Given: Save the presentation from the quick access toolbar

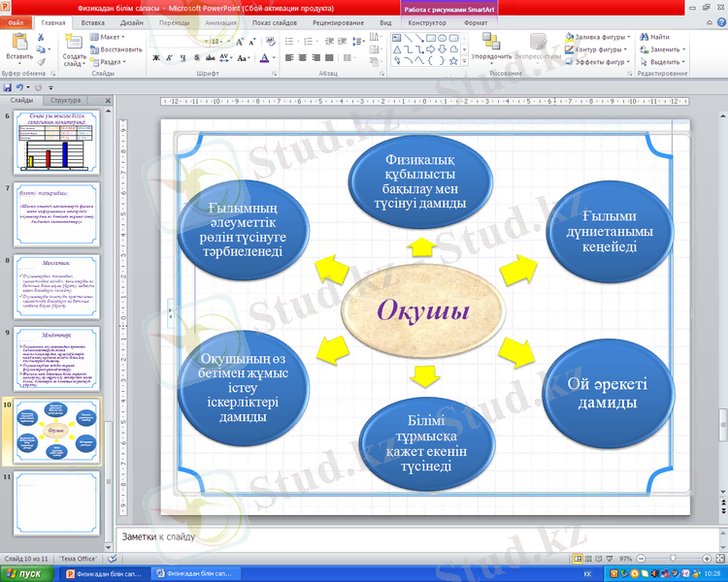Looking at the screenshot, I should pos(8,87).
